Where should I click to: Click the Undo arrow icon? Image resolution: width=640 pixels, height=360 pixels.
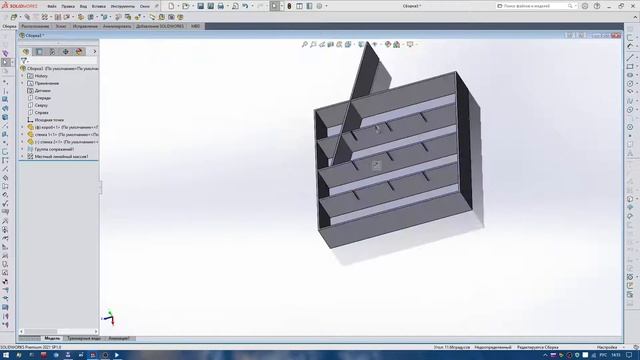coord(245,6)
